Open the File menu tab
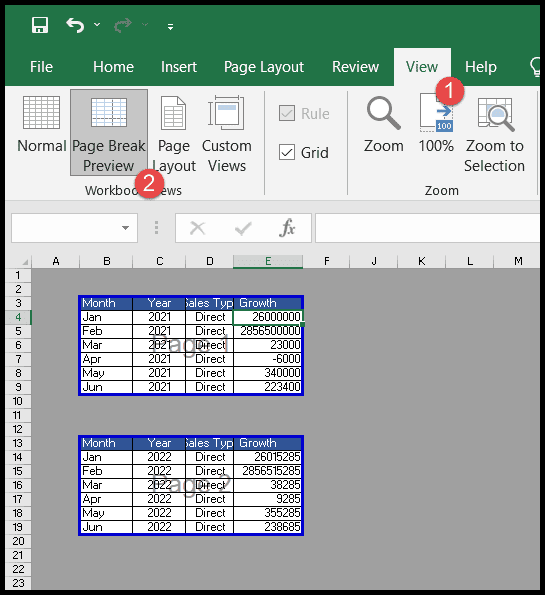 click(x=41, y=67)
